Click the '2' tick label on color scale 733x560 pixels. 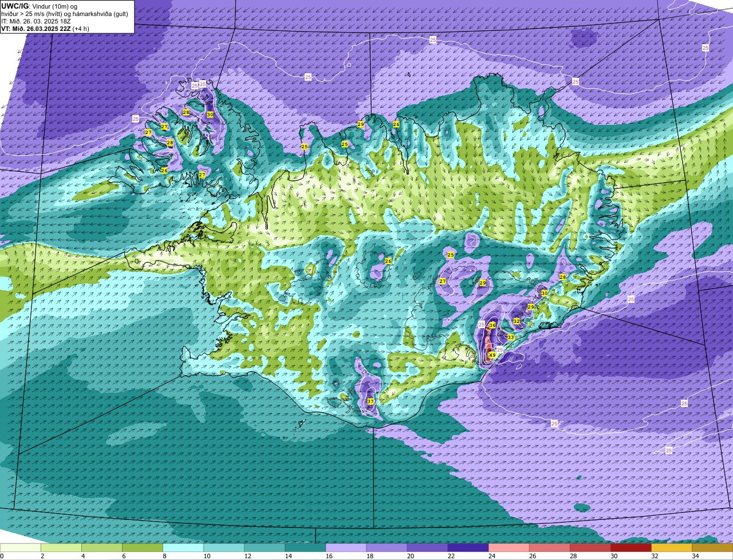click(42, 556)
